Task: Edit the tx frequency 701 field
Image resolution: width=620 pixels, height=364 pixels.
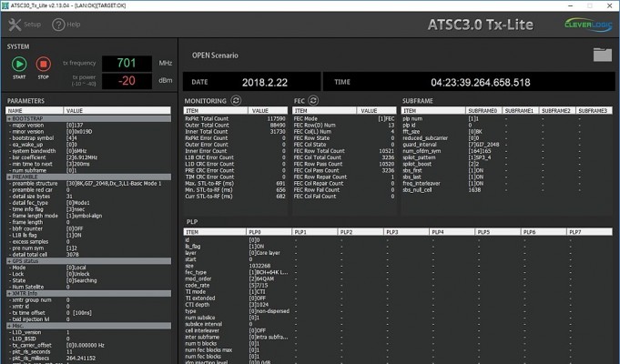Action: pyautogui.click(x=127, y=63)
